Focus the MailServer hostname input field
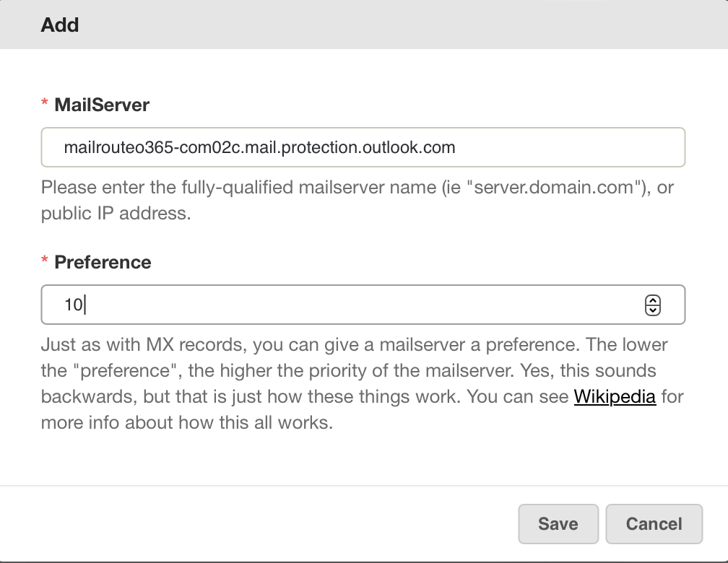728x563 pixels. (363, 147)
